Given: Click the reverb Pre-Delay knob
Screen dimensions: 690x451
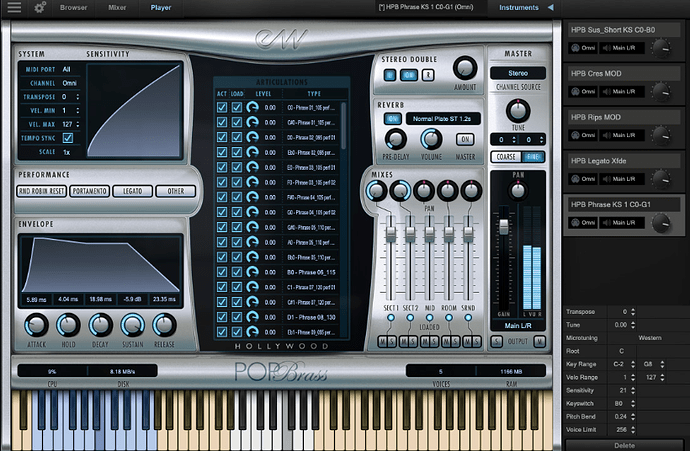Looking at the screenshot, I should (396, 139).
